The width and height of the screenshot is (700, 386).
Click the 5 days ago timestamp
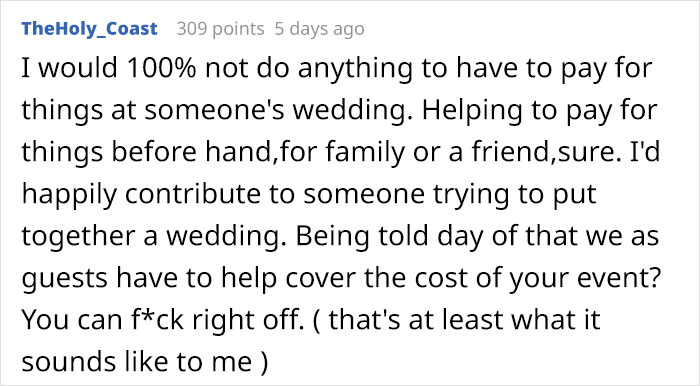click(x=319, y=29)
